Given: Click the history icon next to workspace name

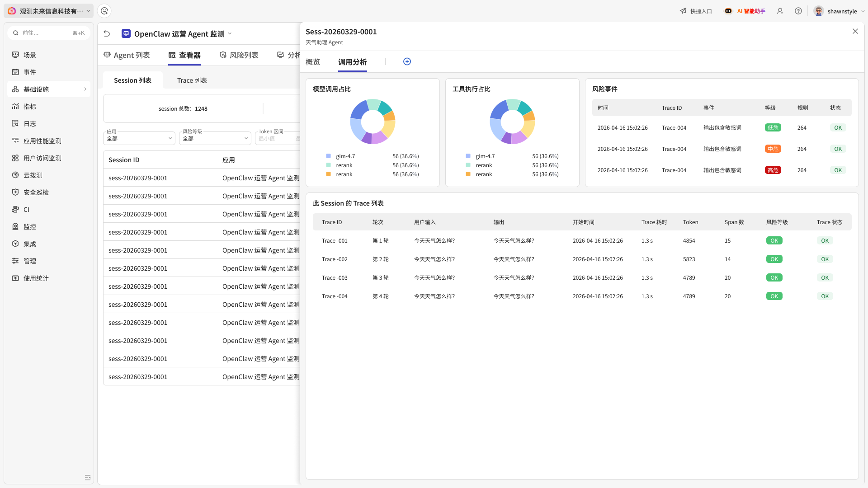Looking at the screenshot, I should coord(104,11).
